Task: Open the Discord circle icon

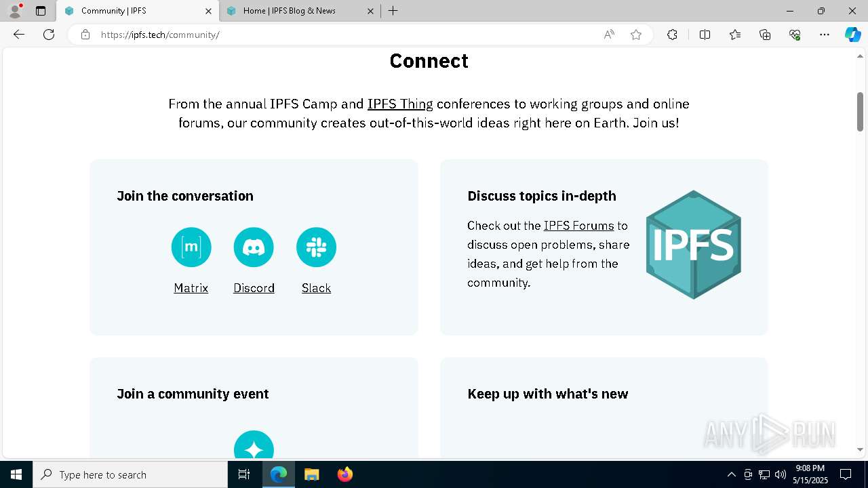Action: 254,247
